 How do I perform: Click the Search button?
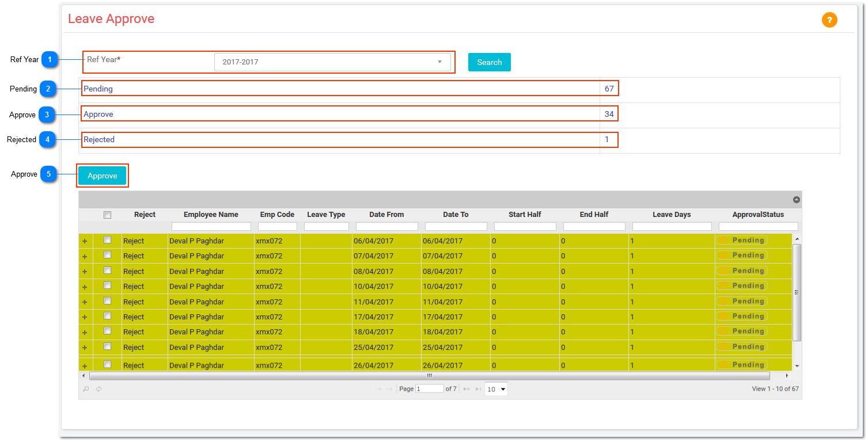[x=490, y=62]
